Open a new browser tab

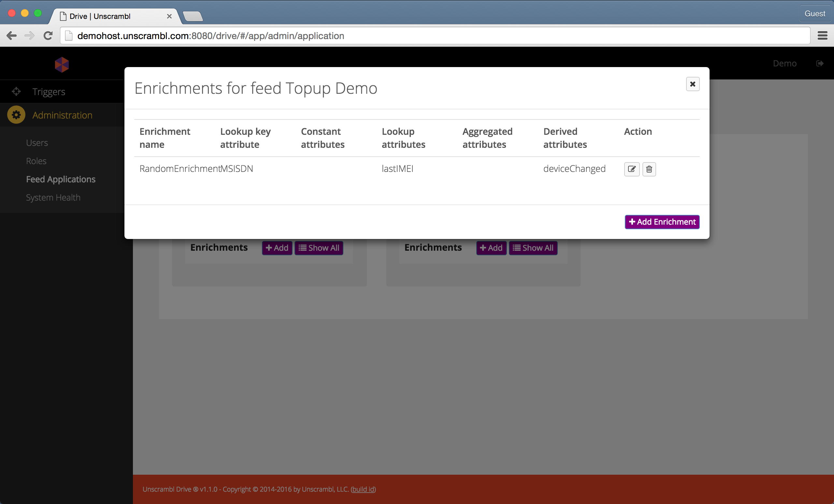(193, 16)
